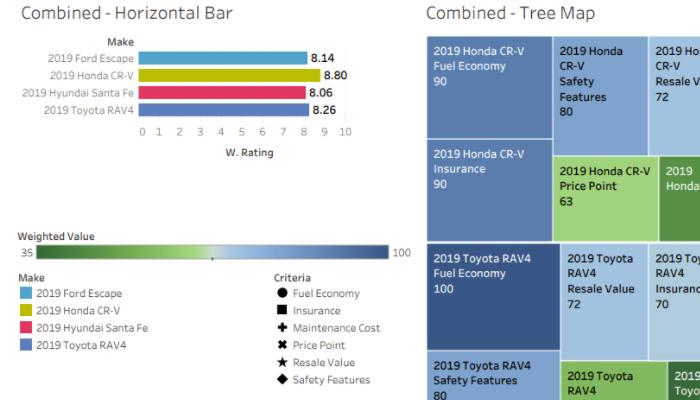Select the Toyota RAV4 Resale Value 72 tile
This screenshot has height=400, width=700.
pyautogui.click(x=604, y=302)
